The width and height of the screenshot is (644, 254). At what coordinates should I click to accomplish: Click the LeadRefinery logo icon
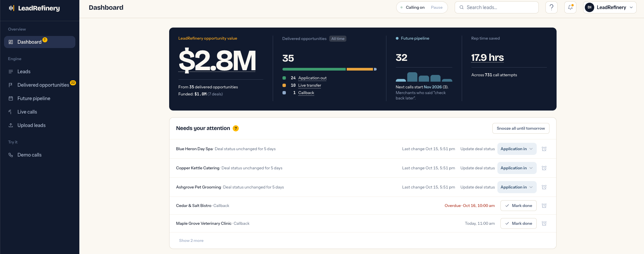[x=11, y=8]
